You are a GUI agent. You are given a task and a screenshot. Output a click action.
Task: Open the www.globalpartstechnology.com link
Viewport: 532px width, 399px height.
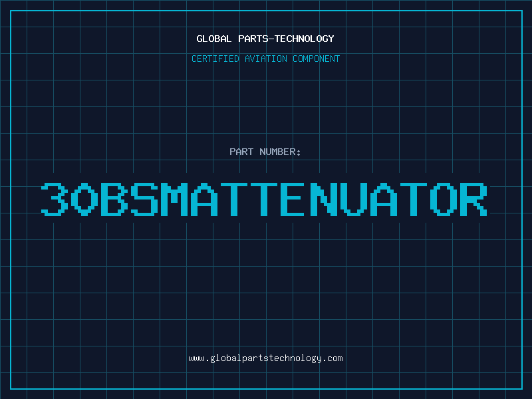click(x=265, y=358)
